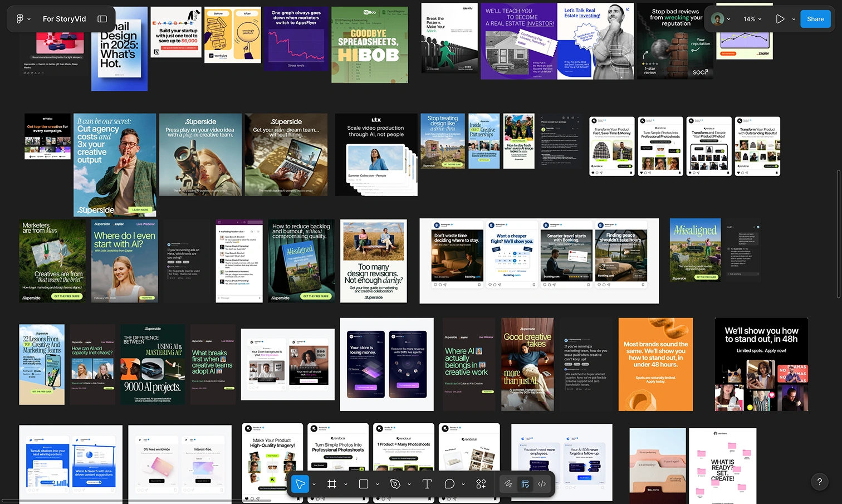Toggle Dev Mode with the code icon

point(542,483)
